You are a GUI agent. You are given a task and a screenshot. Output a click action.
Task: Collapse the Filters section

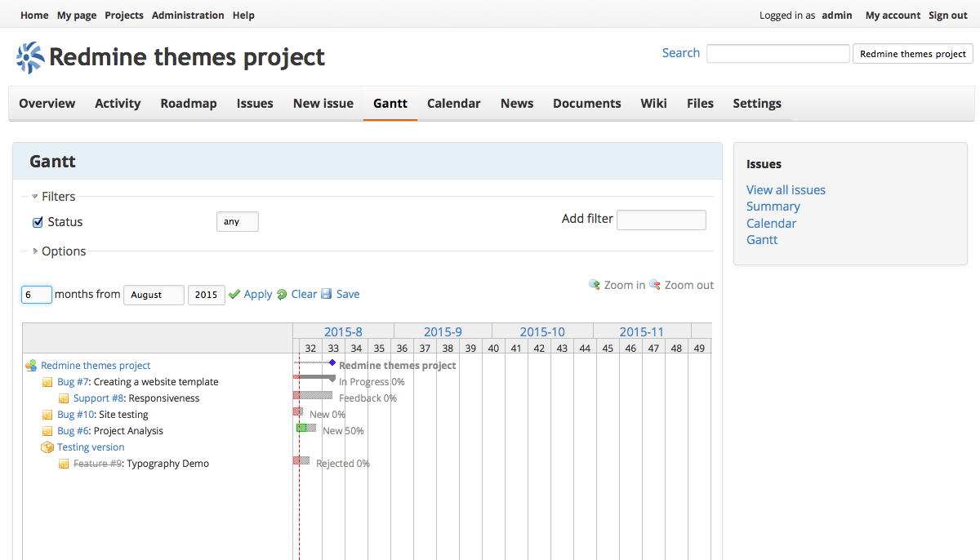point(53,197)
